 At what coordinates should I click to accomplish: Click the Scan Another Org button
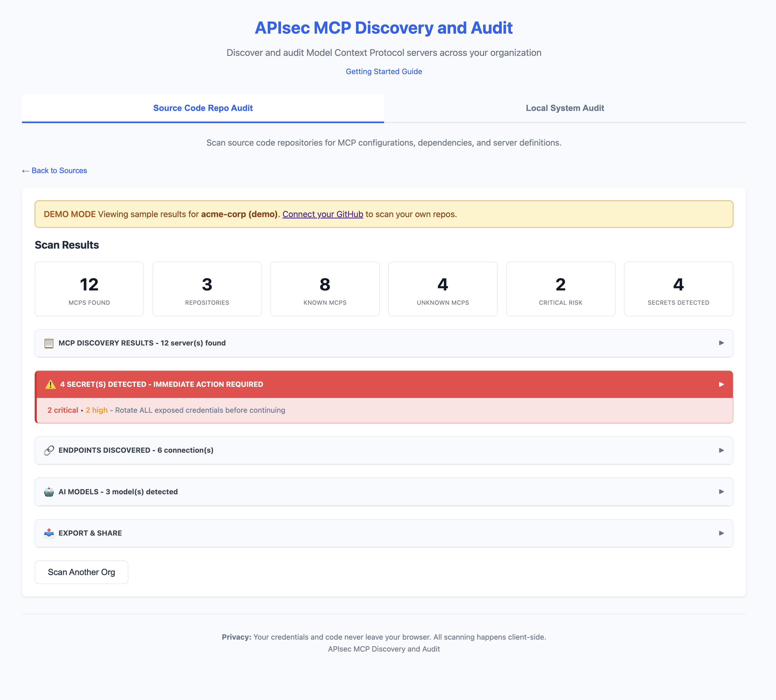coord(81,572)
